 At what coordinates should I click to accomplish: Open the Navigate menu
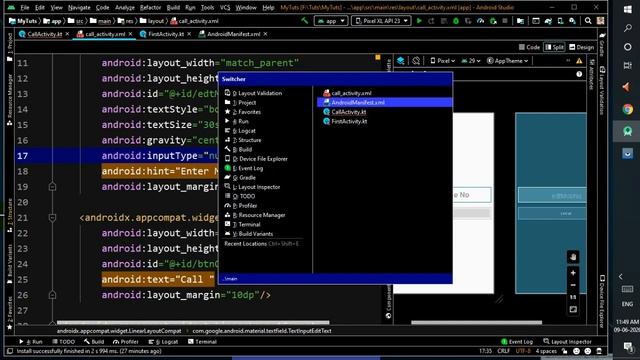coord(79,7)
